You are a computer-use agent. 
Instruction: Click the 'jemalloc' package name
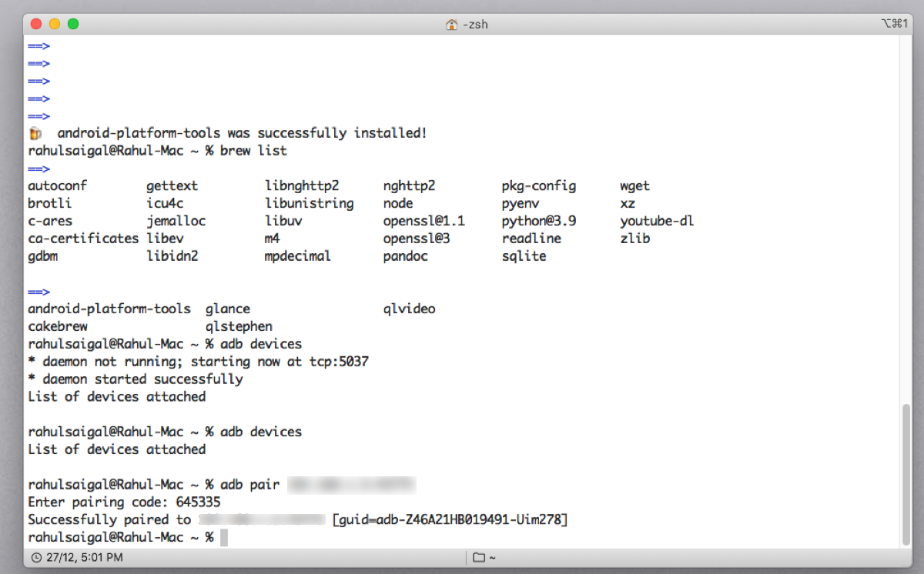pos(176,222)
